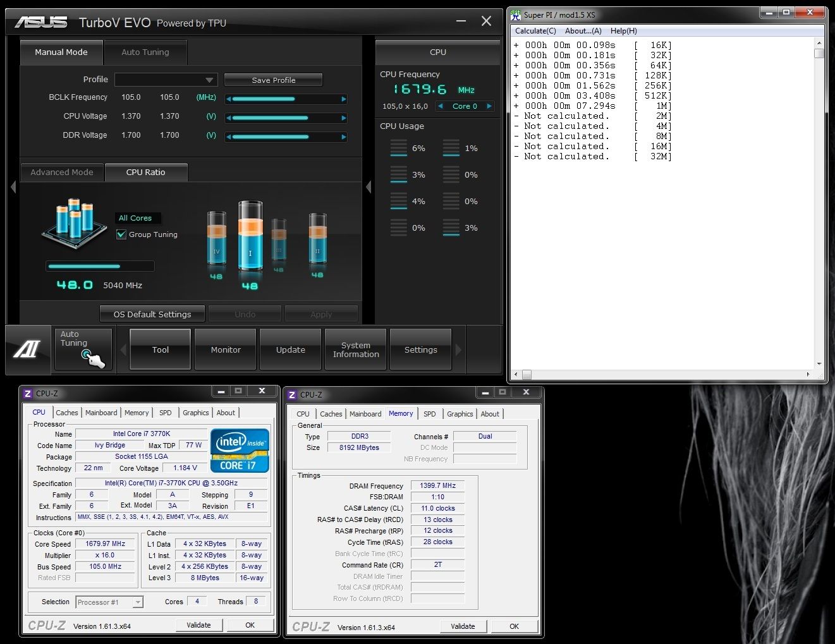Click the right CPU-Z Memory window title icon

(x=291, y=395)
